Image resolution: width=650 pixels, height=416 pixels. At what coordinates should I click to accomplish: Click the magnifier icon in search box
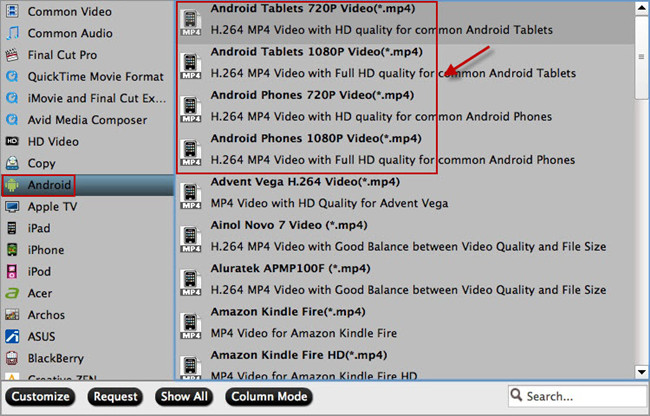coord(516,395)
